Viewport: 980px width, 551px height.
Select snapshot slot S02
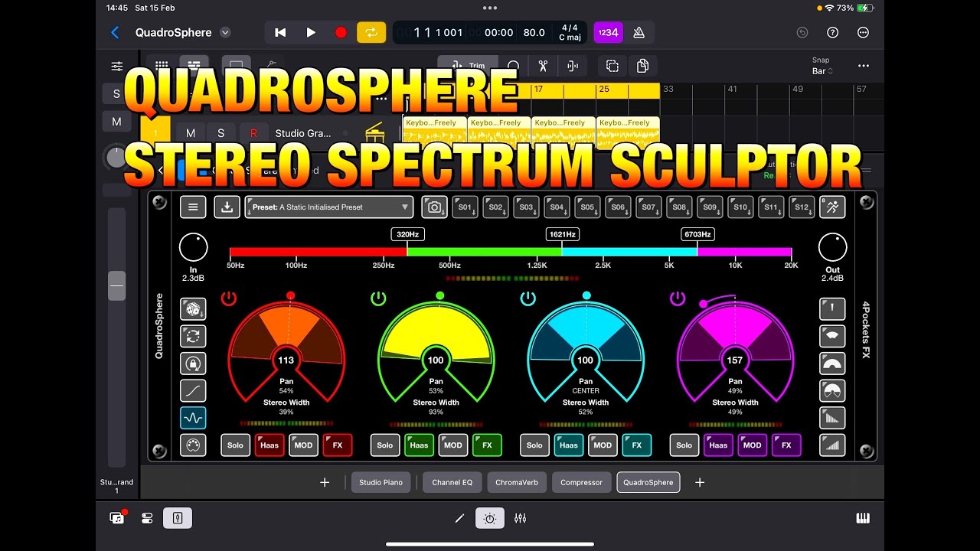click(495, 207)
